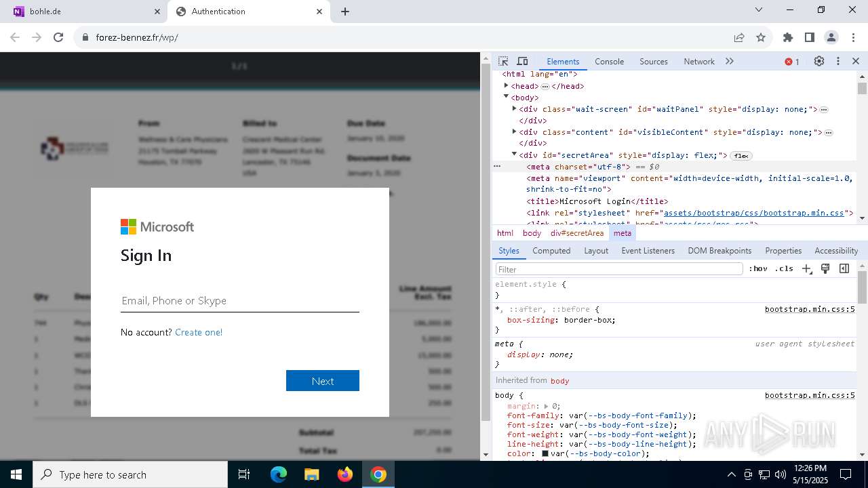The width and height of the screenshot is (868, 488).
Task: Switch to the Network tab
Action: click(x=699, y=61)
